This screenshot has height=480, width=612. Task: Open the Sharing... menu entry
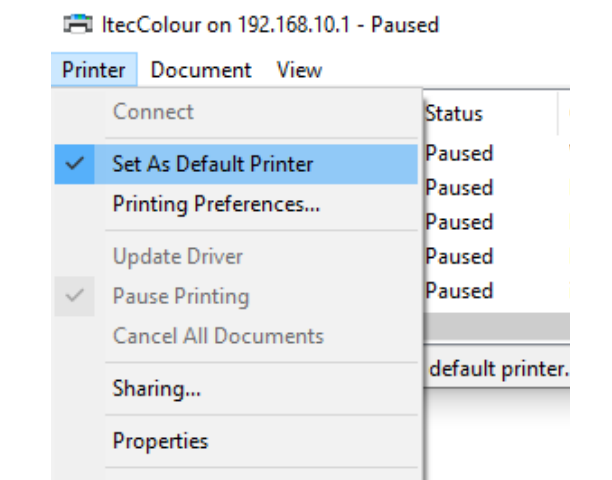click(156, 389)
